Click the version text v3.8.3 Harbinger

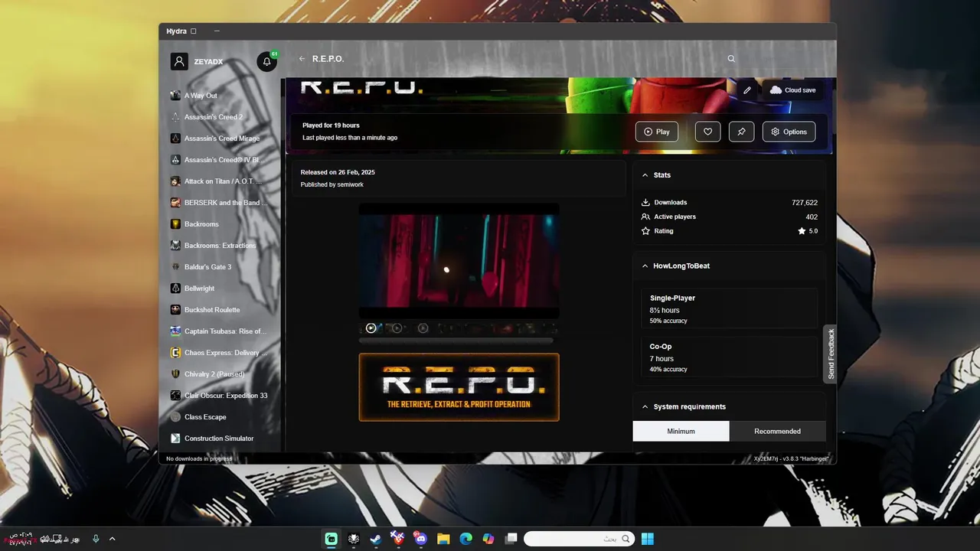tap(791, 458)
